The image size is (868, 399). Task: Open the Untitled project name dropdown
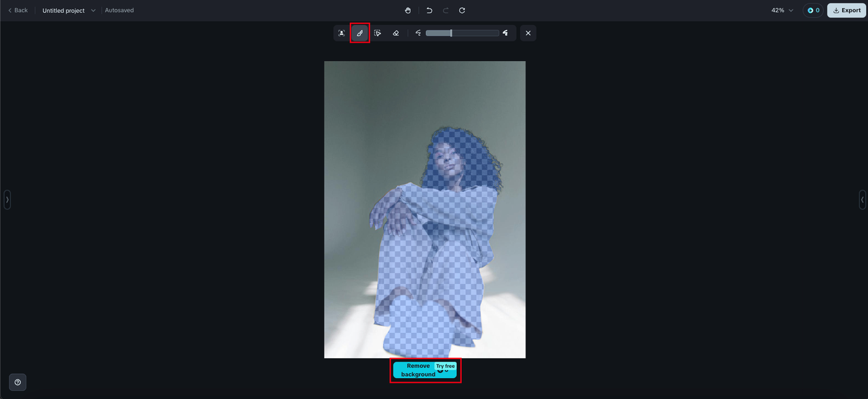(x=69, y=10)
